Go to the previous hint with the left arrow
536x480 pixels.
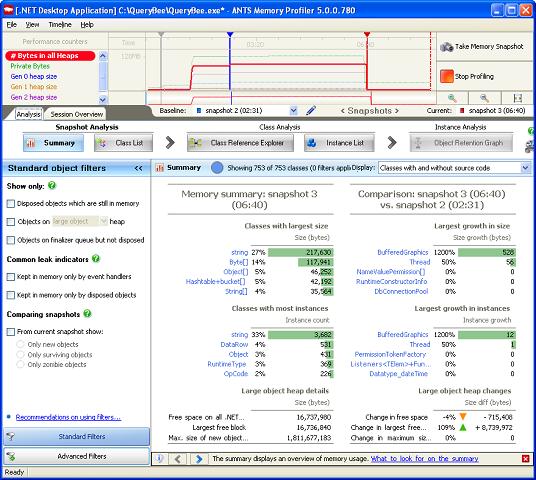178,458
